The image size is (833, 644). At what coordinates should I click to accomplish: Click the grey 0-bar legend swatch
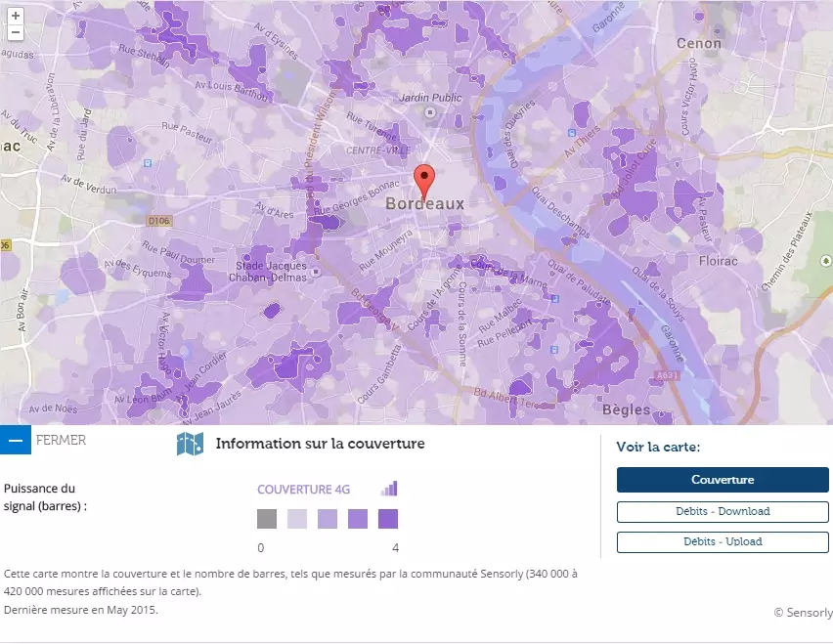tap(267, 519)
